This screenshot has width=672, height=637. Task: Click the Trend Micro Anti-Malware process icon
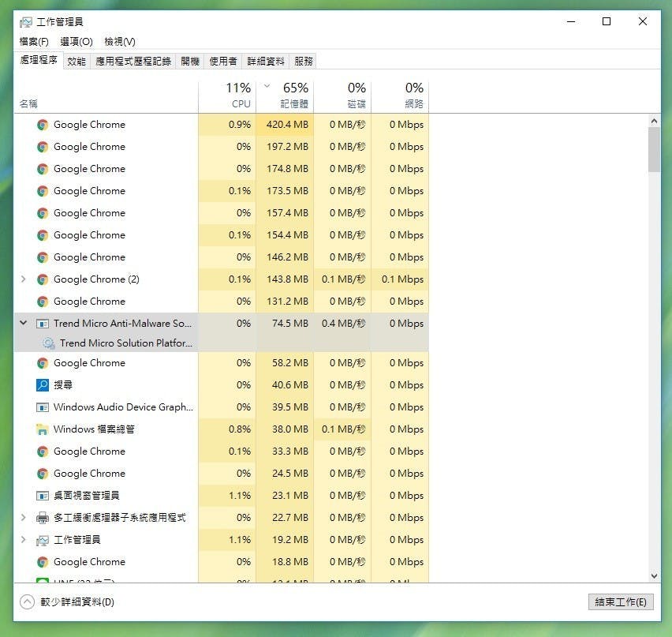click(43, 324)
